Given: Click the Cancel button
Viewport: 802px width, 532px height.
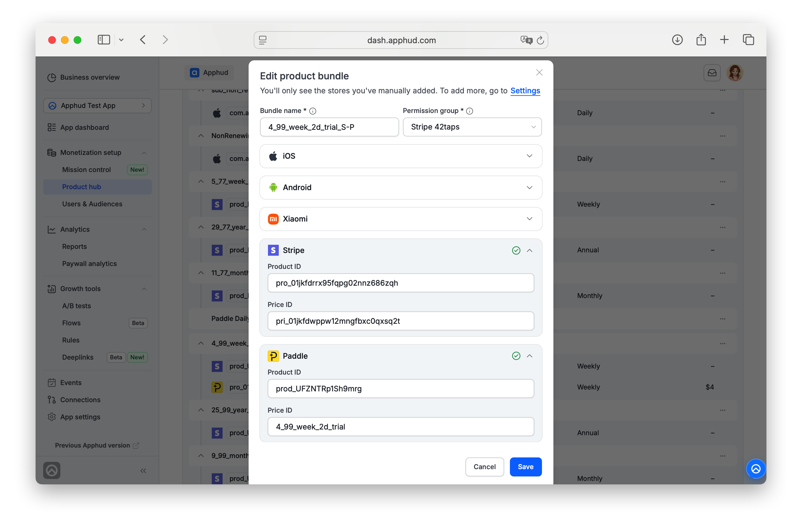Looking at the screenshot, I should (484, 467).
